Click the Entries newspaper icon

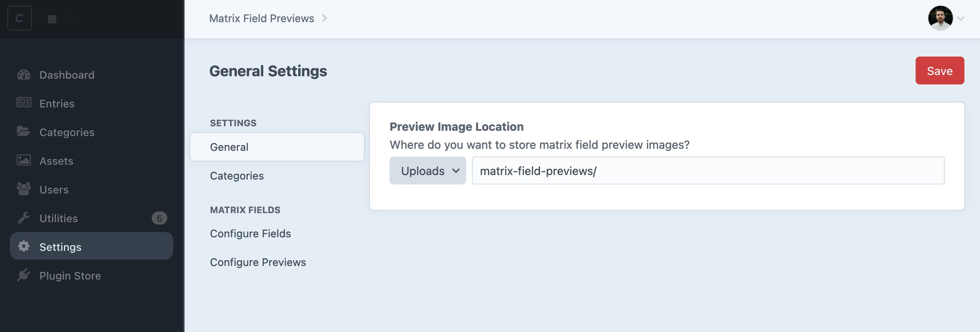pyautogui.click(x=24, y=102)
